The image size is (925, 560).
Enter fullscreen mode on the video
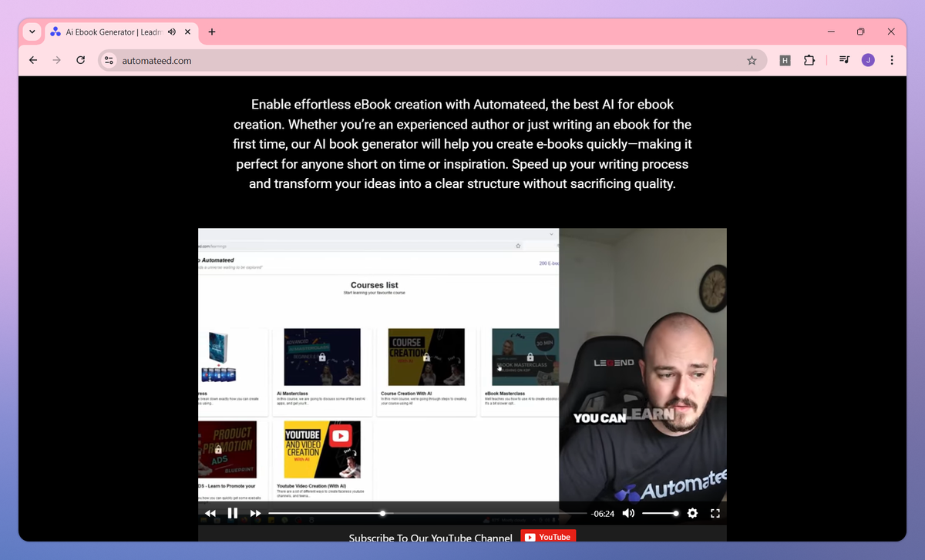point(715,513)
